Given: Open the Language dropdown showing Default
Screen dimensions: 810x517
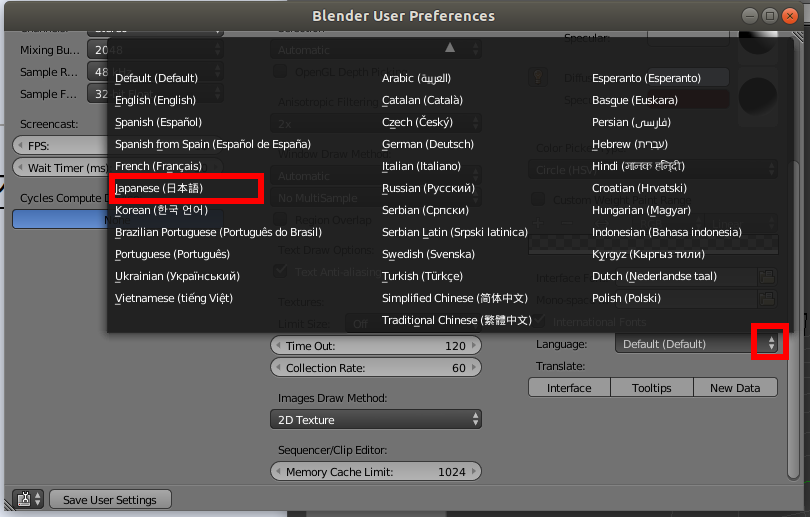Looking at the screenshot, I should coord(696,344).
